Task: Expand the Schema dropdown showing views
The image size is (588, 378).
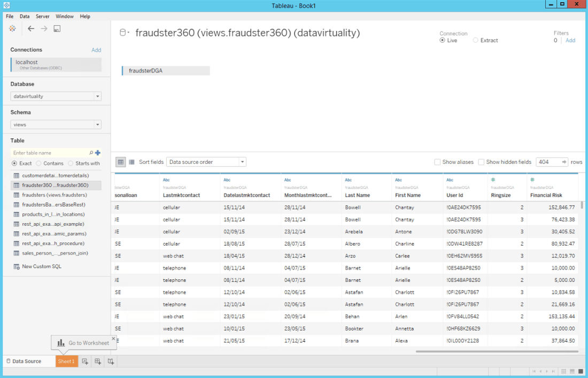Action: coord(56,124)
